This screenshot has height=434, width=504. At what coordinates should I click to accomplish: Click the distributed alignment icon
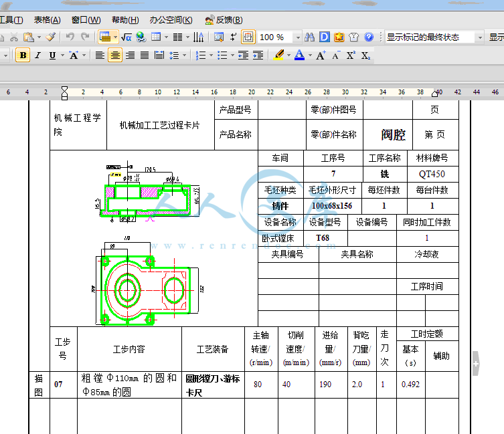pyautogui.click(x=159, y=56)
